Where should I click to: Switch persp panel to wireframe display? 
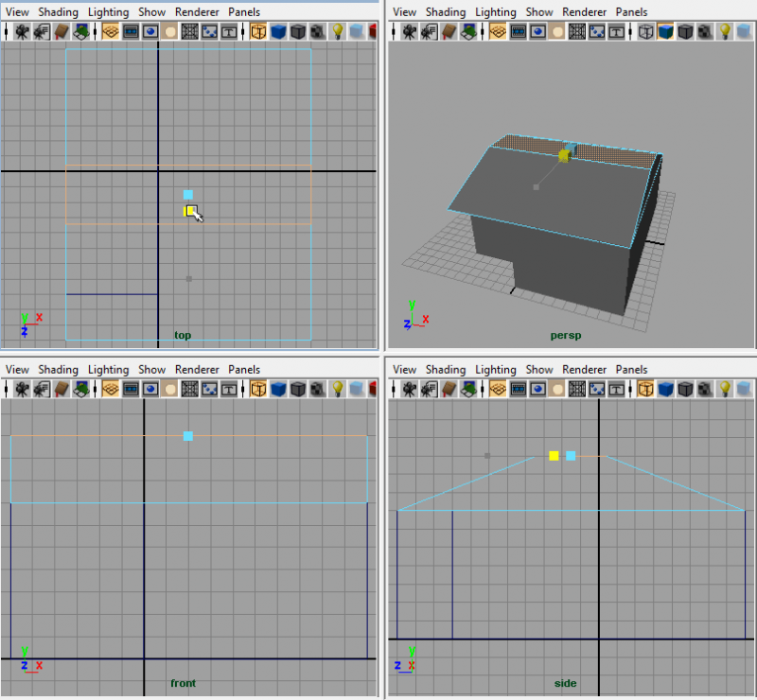646,31
